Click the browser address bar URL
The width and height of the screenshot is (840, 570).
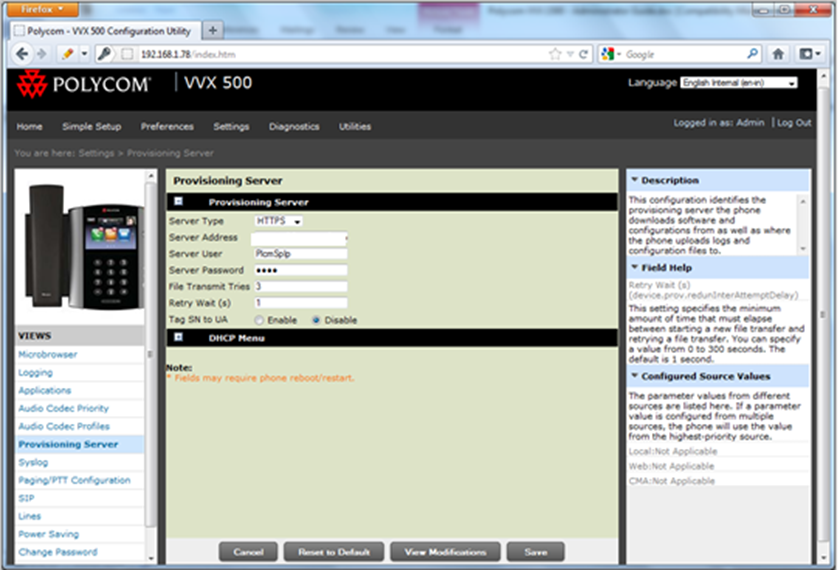coord(188,54)
